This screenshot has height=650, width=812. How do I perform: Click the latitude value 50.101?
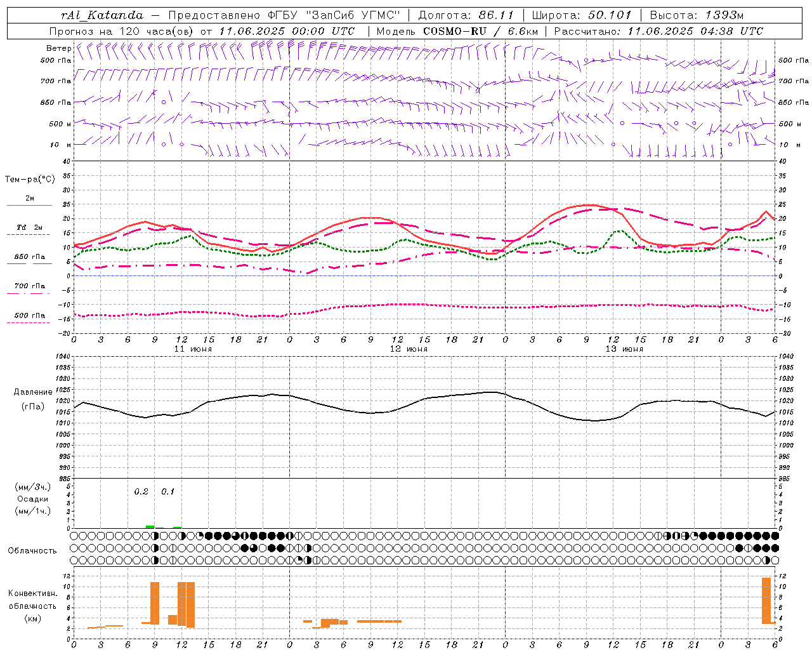pyautogui.click(x=610, y=15)
